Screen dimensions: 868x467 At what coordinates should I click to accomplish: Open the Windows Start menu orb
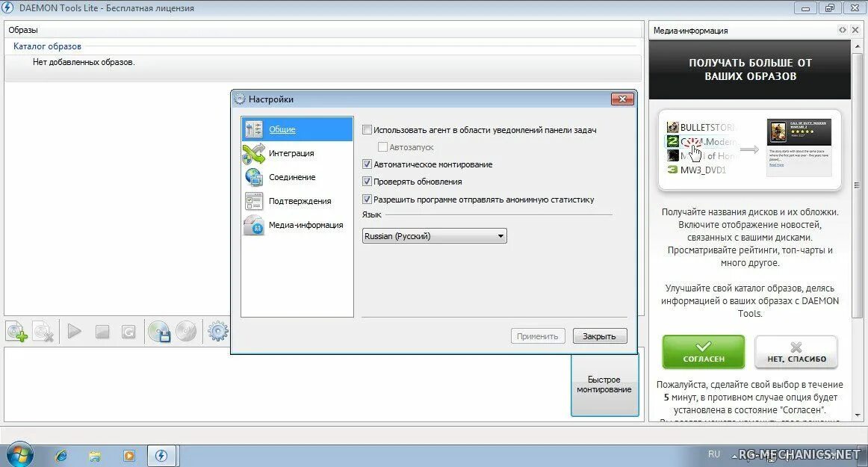pyautogui.click(x=20, y=455)
